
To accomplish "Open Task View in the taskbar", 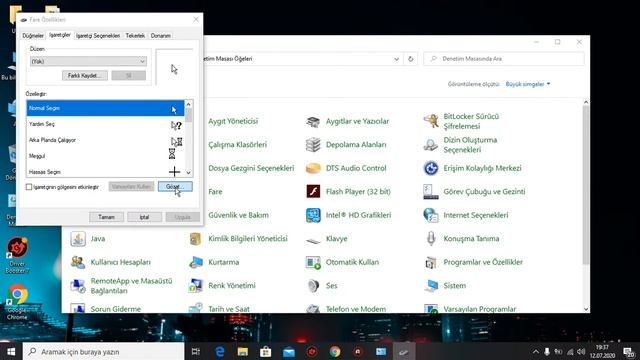I will pos(196,351).
